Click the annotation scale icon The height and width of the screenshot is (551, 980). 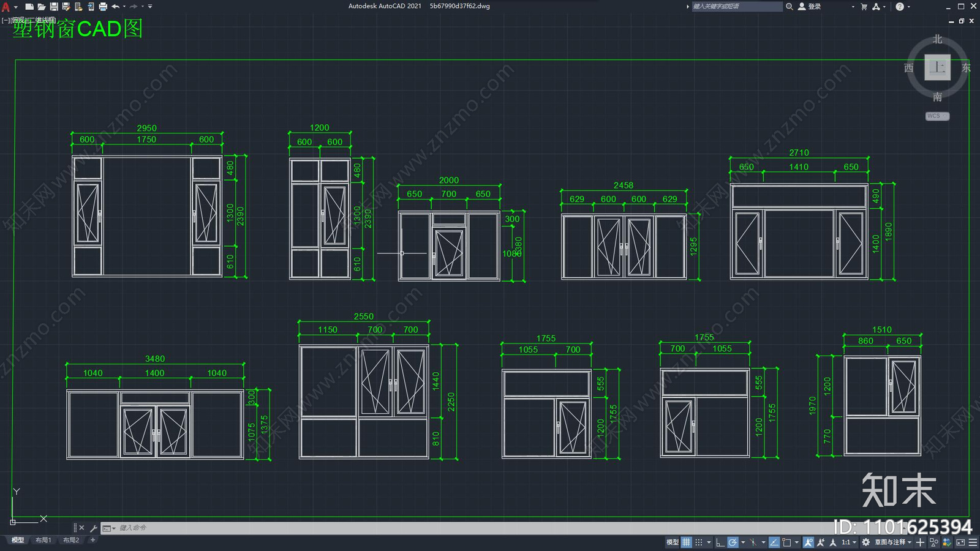(x=833, y=542)
